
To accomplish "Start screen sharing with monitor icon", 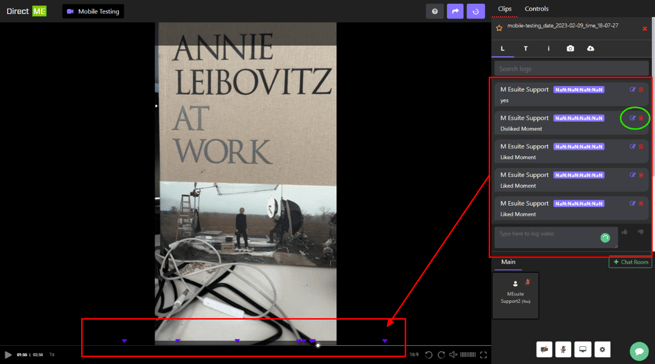I will 582,349.
